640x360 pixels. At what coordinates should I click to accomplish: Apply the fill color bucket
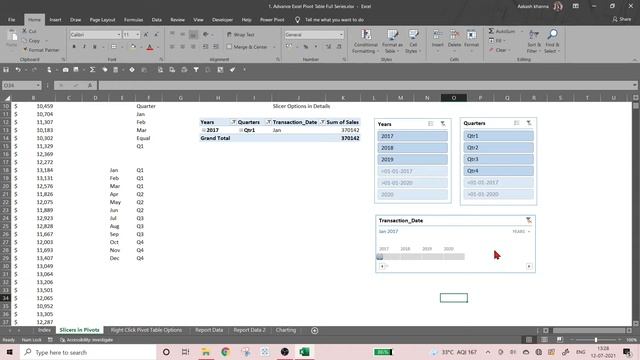133,47
